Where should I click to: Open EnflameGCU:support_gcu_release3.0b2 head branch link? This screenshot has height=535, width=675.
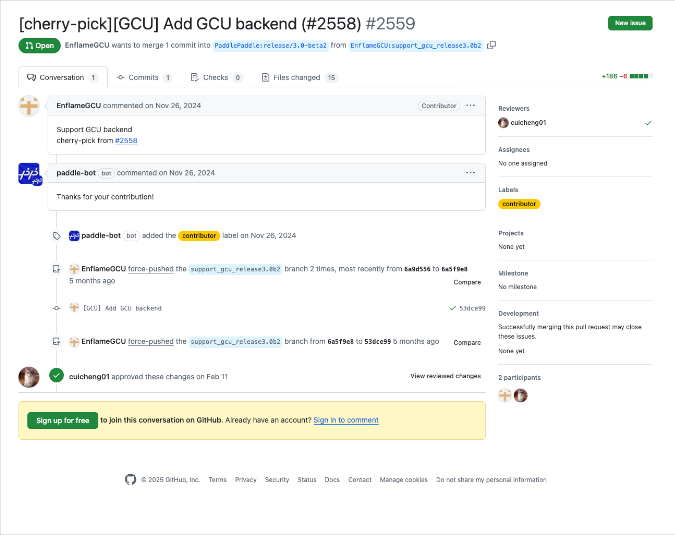(x=416, y=46)
